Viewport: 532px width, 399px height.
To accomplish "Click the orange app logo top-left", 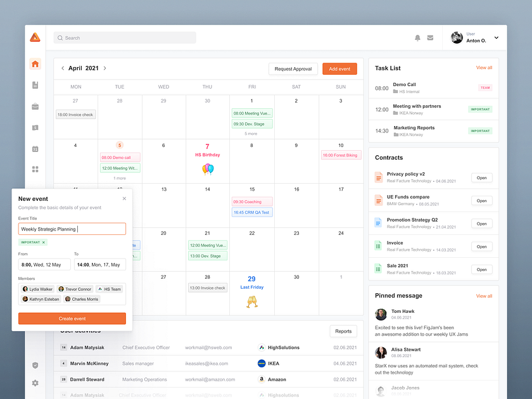I will (35, 37).
